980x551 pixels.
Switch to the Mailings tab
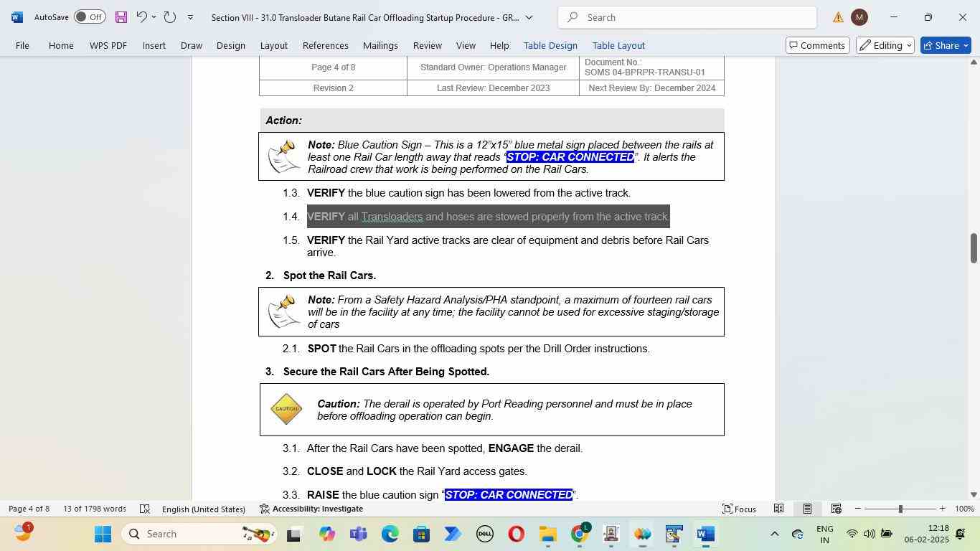[x=380, y=45]
